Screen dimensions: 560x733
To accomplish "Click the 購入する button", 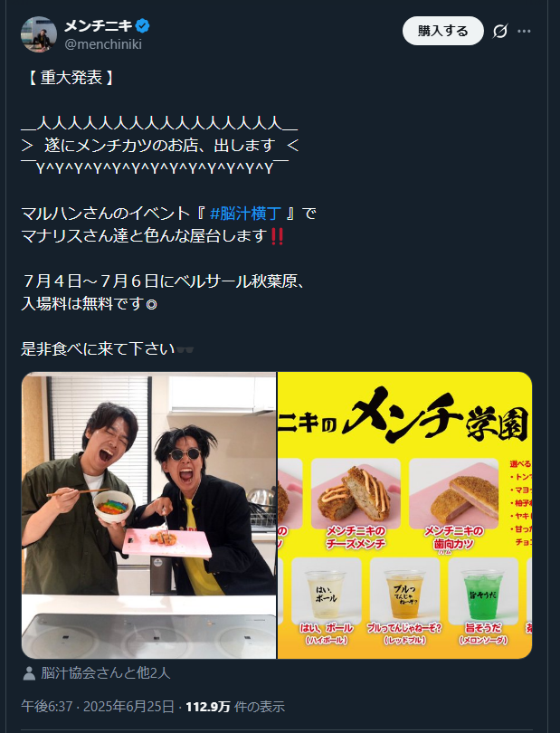I will pos(442,31).
